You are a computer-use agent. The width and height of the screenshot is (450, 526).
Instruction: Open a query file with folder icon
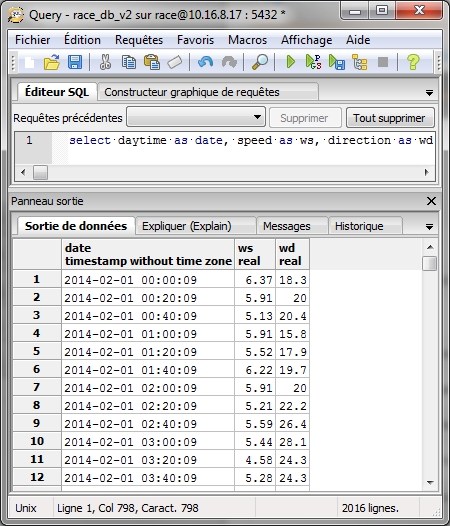(x=52, y=62)
